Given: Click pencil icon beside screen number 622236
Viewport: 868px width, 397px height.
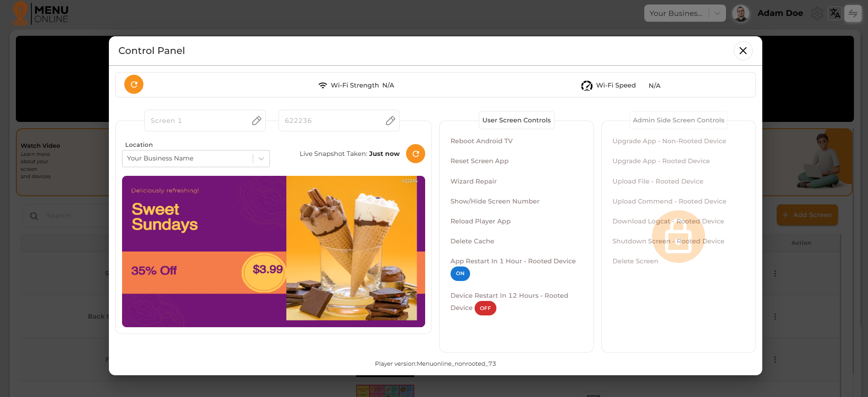Looking at the screenshot, I should point(390,121).
